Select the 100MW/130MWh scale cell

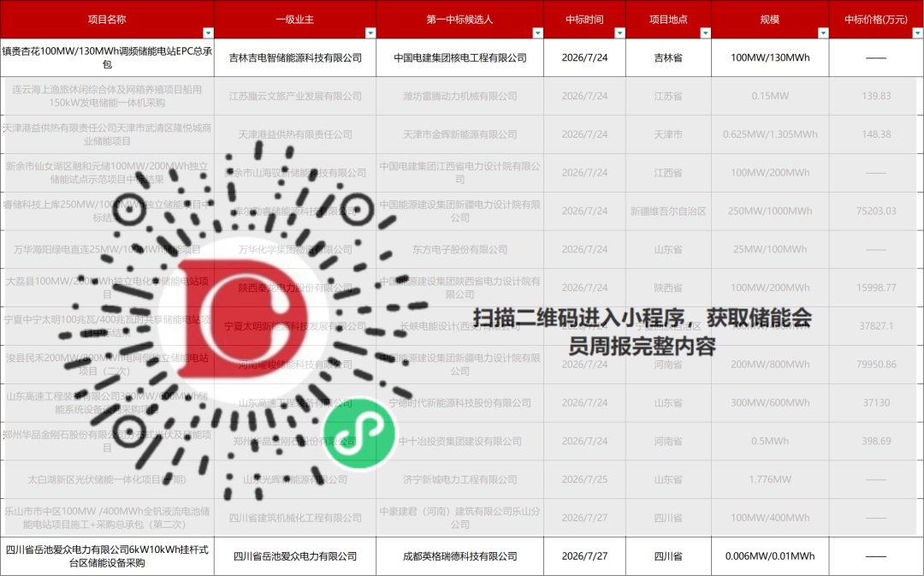[x=770, y=58]
